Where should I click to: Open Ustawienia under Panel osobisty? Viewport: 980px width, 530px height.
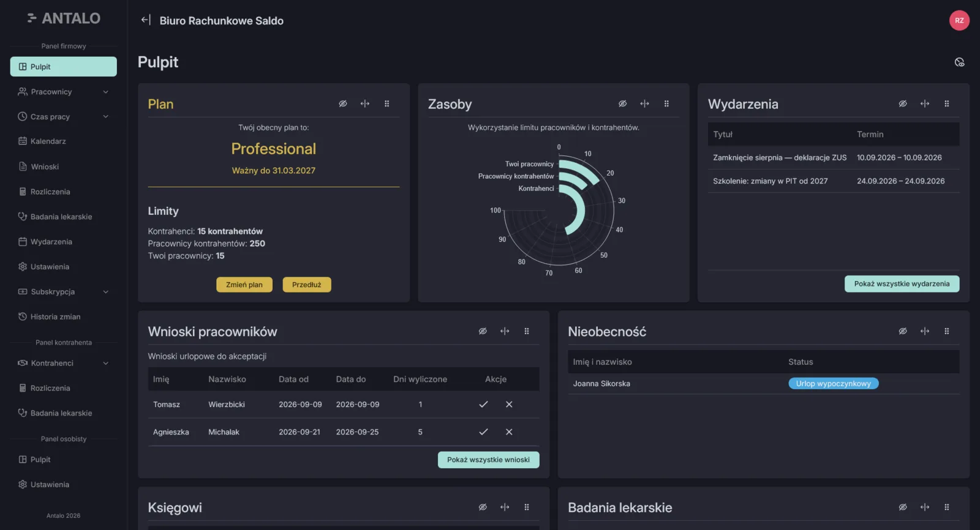pos(64,485)
